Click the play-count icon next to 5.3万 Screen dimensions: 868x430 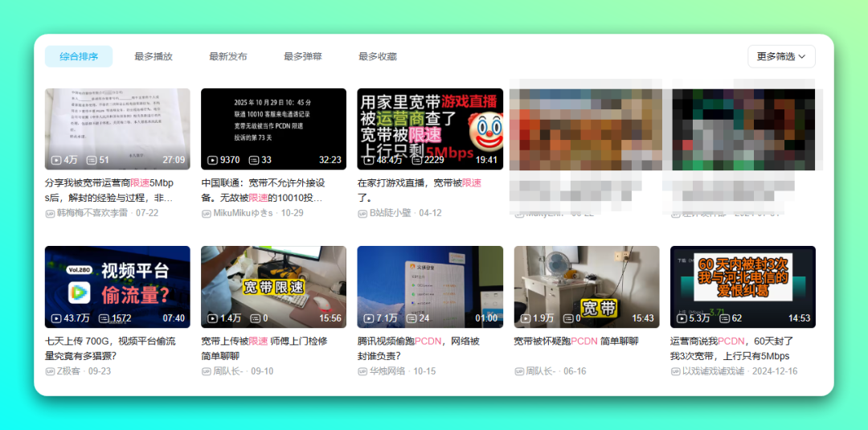click(x=682, y=318)
